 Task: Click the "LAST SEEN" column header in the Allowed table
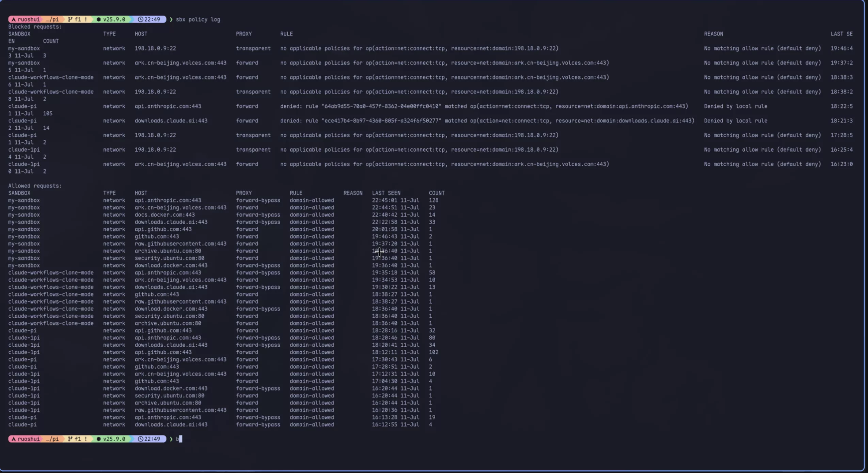(386, 193)
